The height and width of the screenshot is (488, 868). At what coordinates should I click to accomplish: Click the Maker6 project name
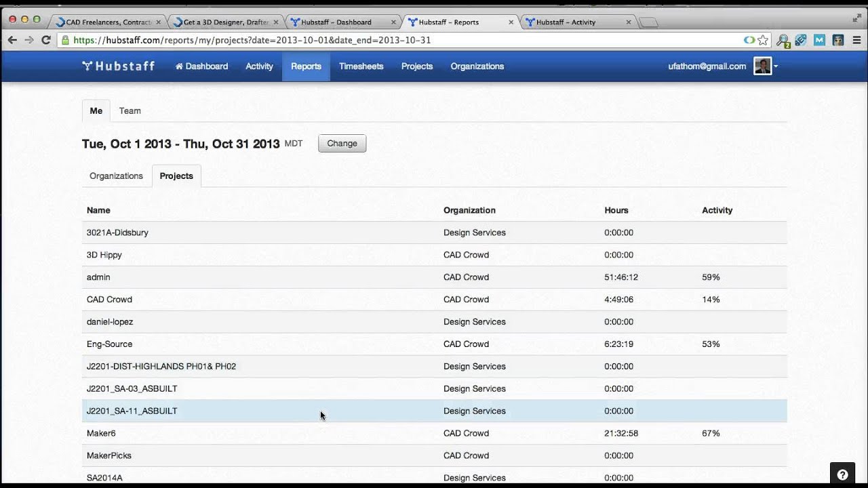(101, 433)
